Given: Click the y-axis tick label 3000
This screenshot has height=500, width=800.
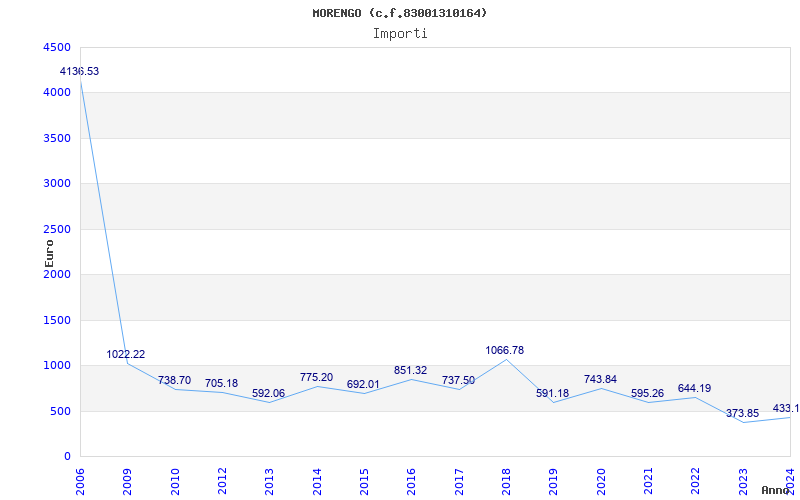Looking at the screenshot, I should click(57, 184).
